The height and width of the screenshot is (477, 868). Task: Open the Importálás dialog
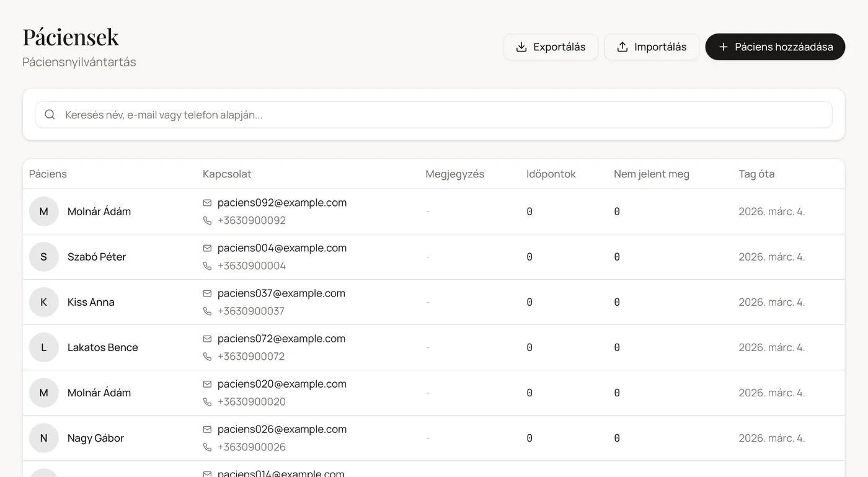652,47
